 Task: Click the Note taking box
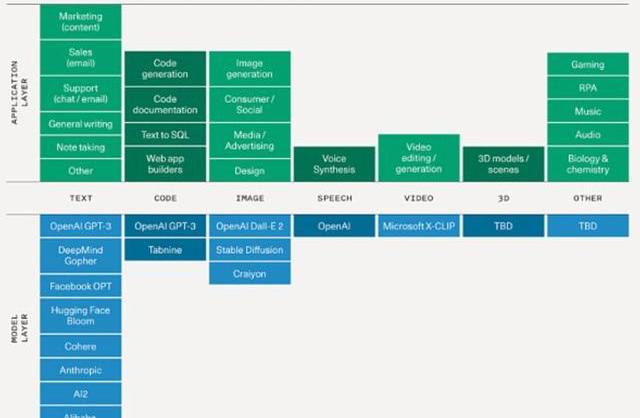pos(80,147)
